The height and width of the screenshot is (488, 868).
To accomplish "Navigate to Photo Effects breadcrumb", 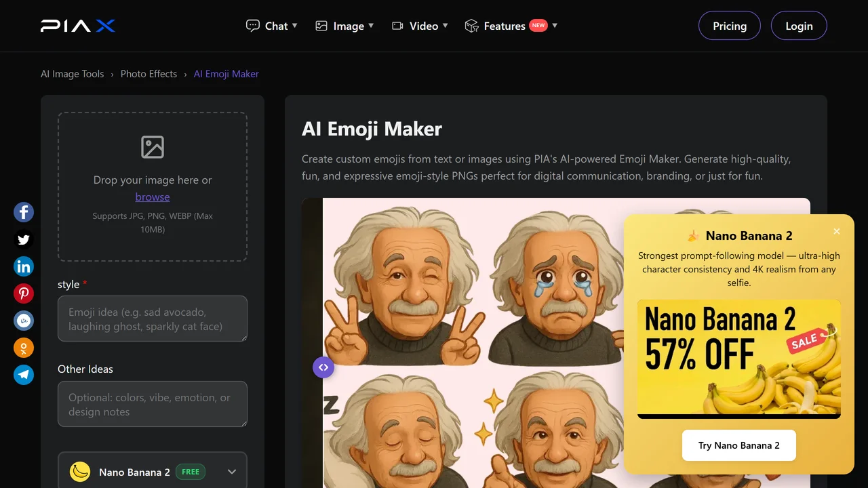I will pyautogui.click(x=149, y=74).
